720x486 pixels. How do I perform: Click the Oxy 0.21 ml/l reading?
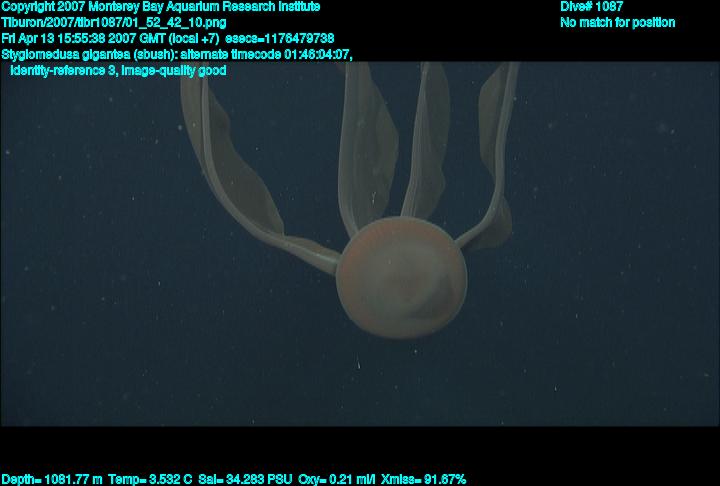click(x=337, y=479)
